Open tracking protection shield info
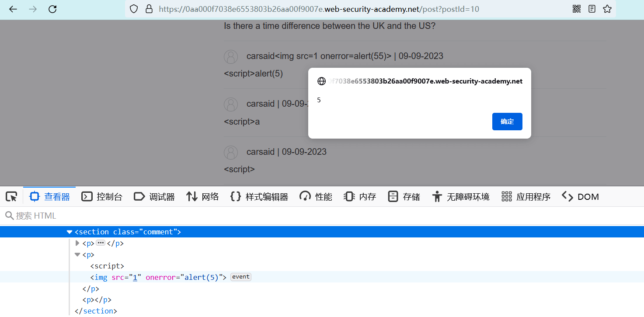644x317 pixels. pos(134,9)
